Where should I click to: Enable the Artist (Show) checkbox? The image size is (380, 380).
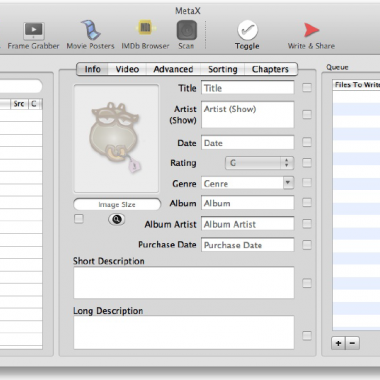pos(307,115)
